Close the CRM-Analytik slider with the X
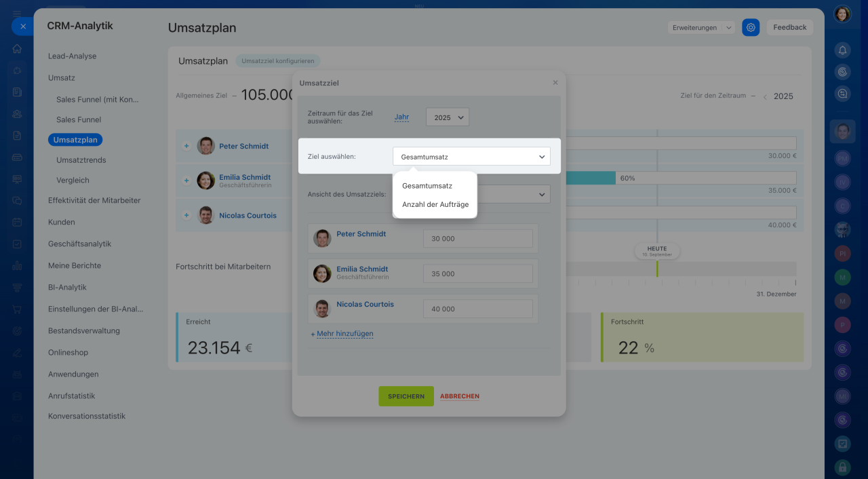Screen dimensions: 868x479 (x=22, y=26)
